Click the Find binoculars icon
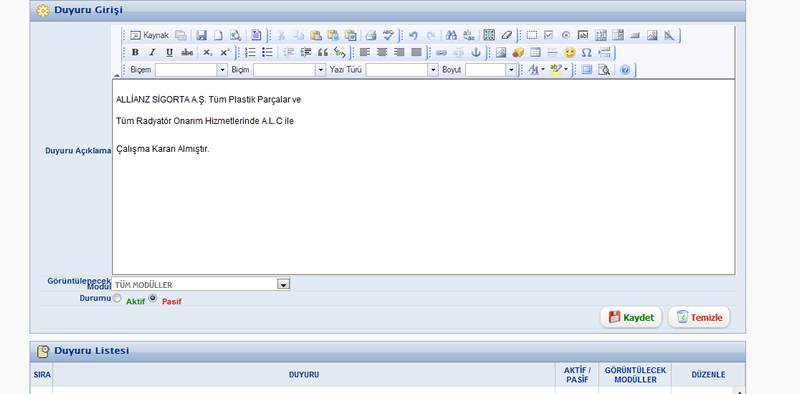Viewport: 800px width, 394px height. [x=451, y=35]
